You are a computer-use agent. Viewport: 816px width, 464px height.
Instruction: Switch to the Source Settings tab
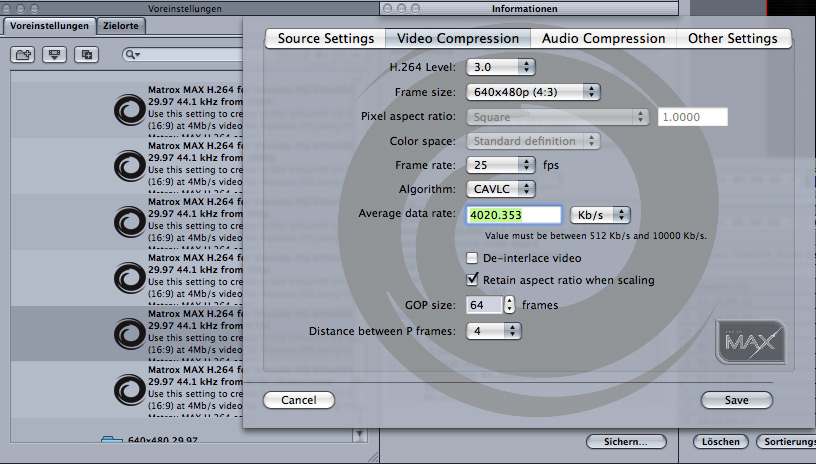coord(325,38)
